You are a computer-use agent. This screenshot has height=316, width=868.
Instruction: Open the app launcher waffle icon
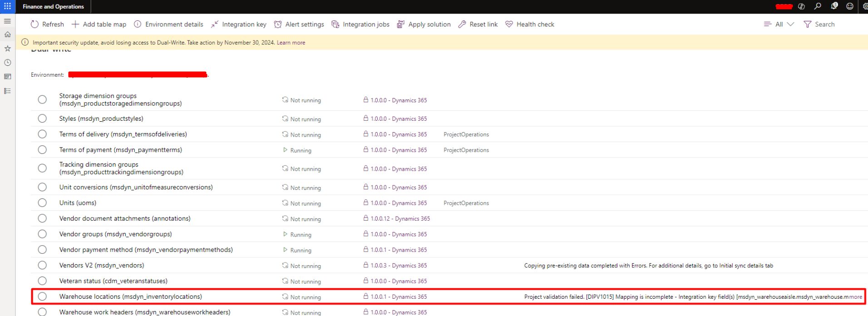coord(8,6)
